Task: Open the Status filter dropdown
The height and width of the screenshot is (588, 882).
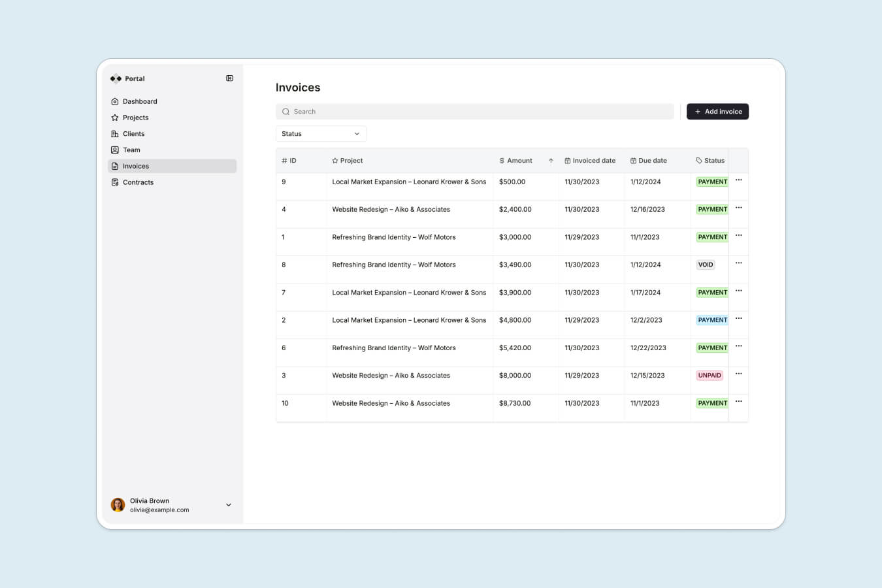Action: click(321, 134)
